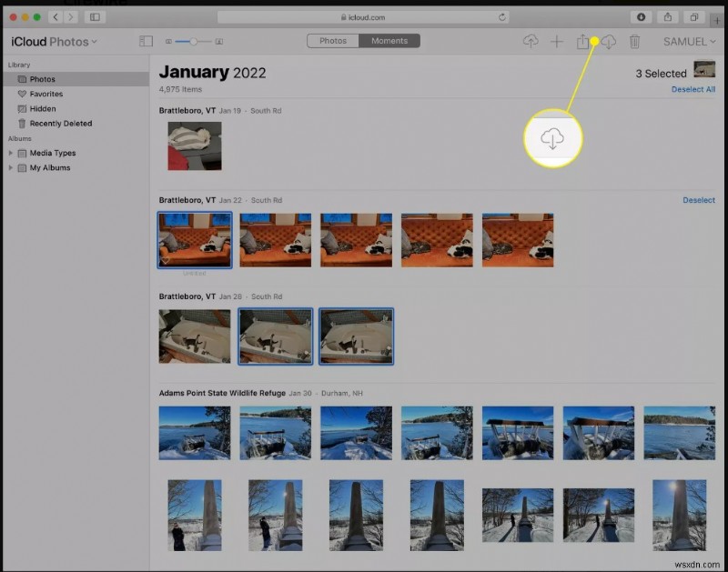Select the fourth Jan 22 couch photo
Image resolution: width=728 pixels, height=572 pixels.
point(437,240)
